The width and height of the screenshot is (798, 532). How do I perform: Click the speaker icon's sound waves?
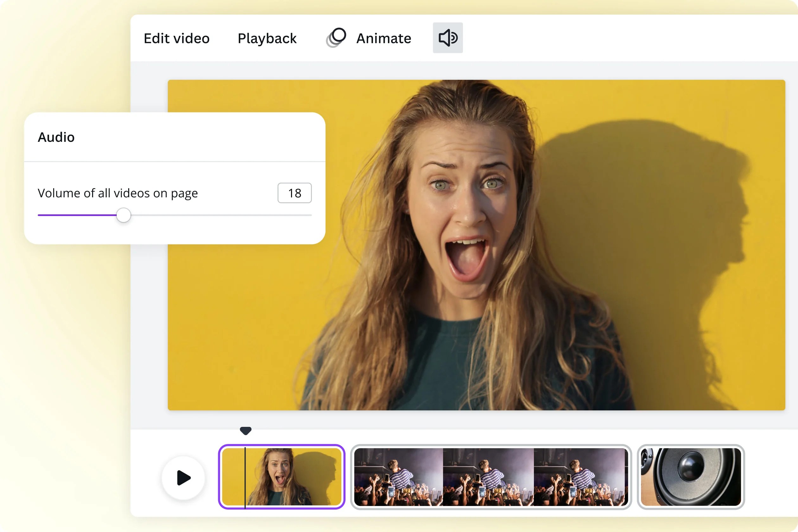click(454, 38)
